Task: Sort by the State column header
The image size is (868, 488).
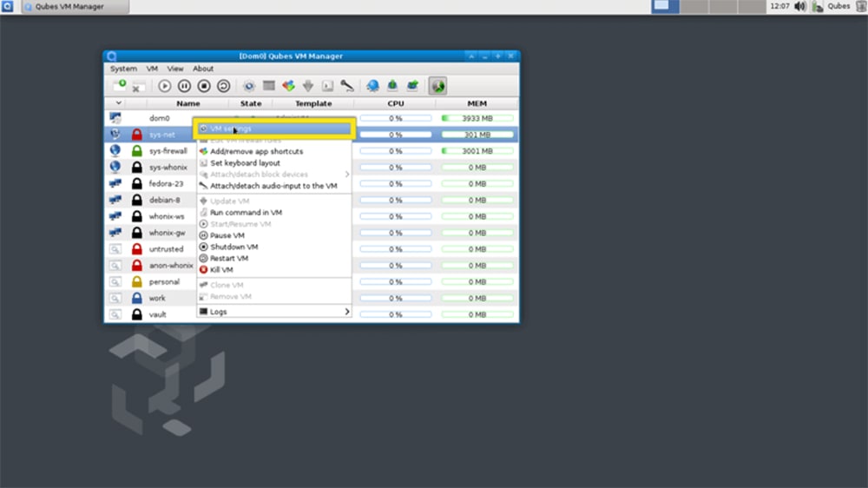Action: [x=251, y=103]
